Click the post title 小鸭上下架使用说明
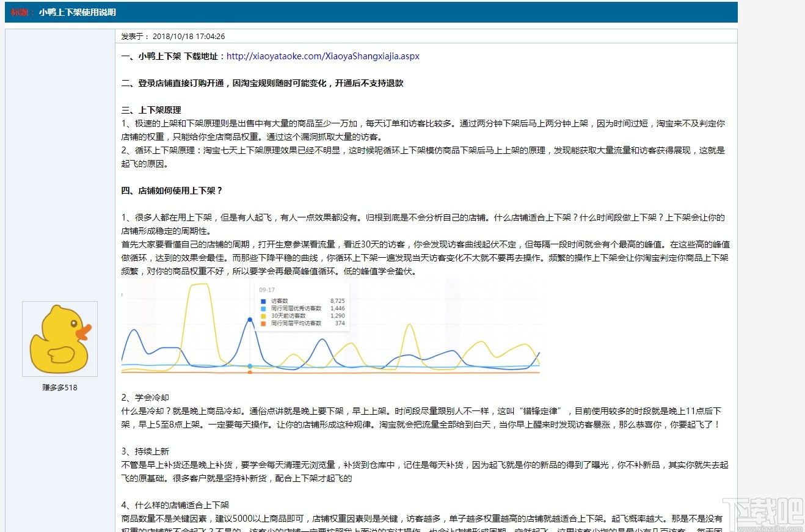The image size is (805, 532). coord(78,12)
